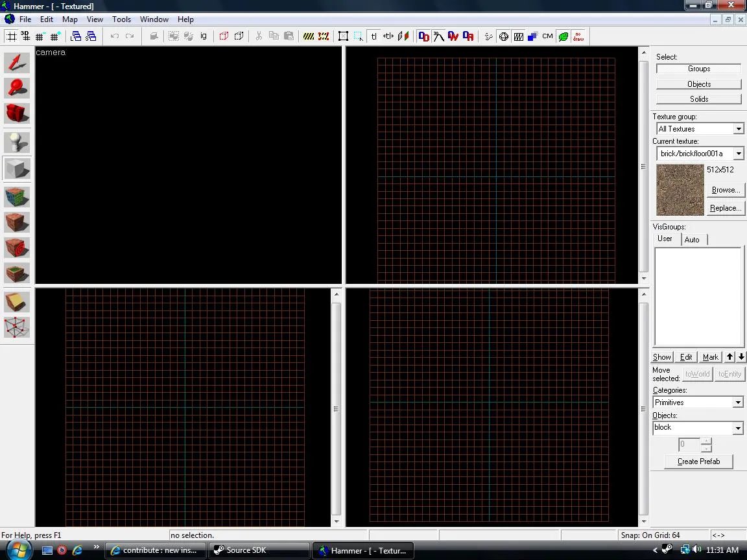The height and width of the screenshot is (560, 747).
Task: Click the Load window state icon
Action: [x=76, y=36]
